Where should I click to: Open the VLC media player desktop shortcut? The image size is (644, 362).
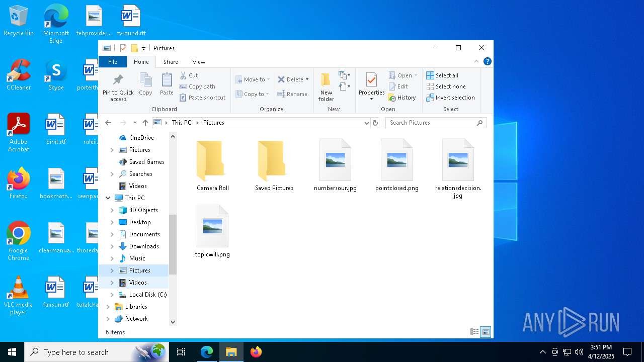point(19,296)
